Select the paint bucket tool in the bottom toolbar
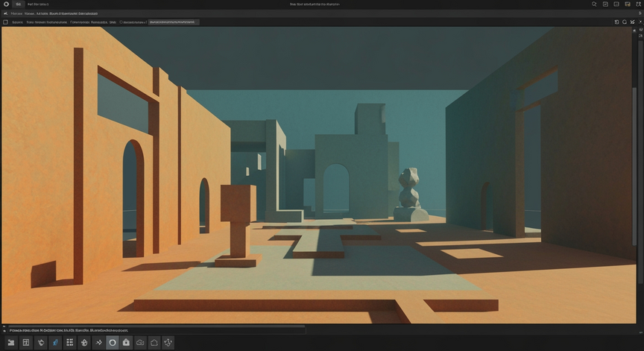644x351 pixels. click(41, 342)
